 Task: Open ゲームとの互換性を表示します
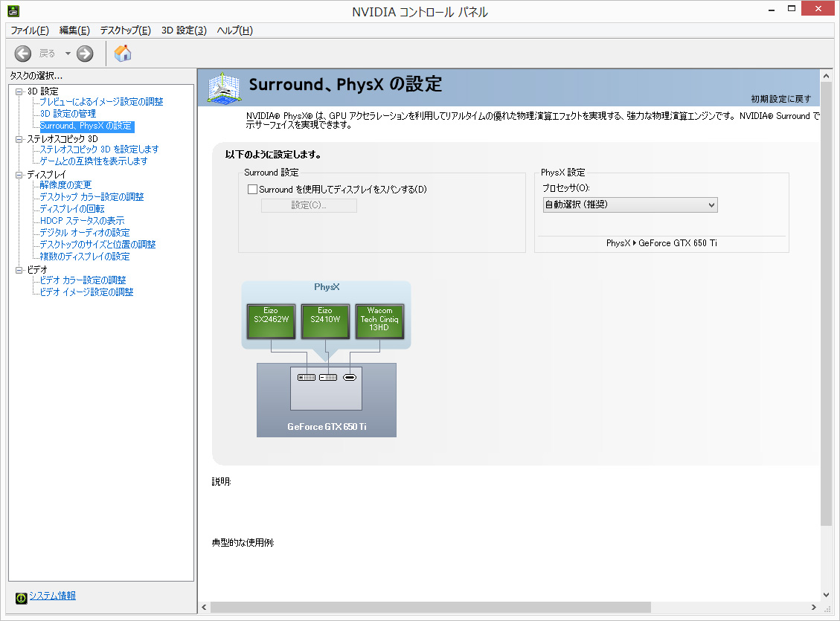(94, 161)
